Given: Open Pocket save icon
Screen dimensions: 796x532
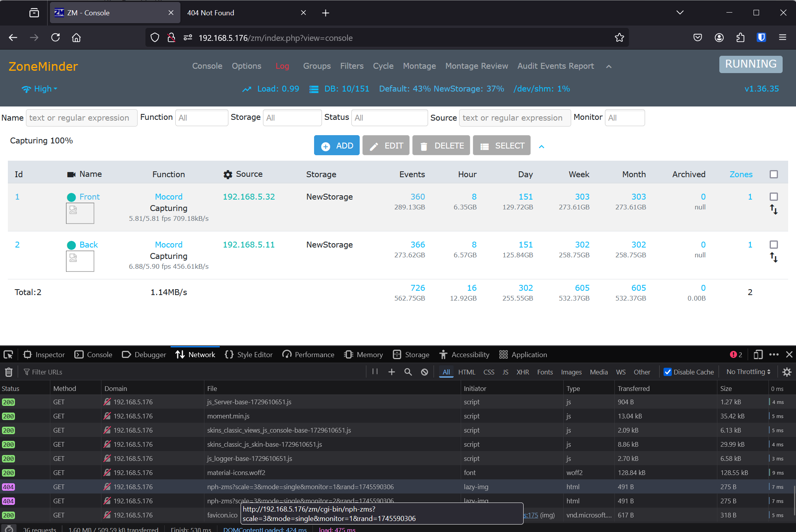Looking at the screenshot, I should pos(698,38).
